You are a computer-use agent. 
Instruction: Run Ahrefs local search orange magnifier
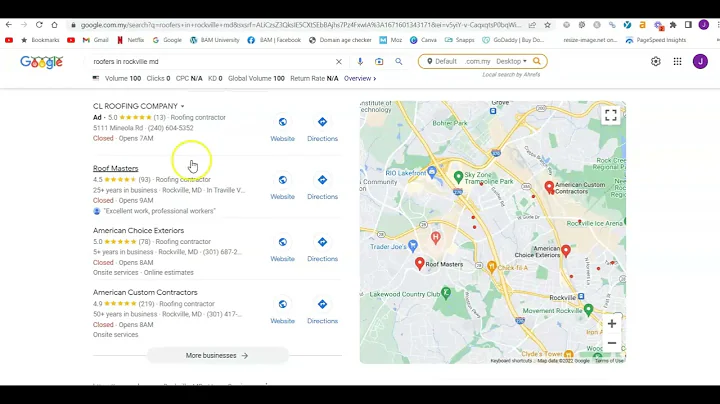tap(537, 61)
